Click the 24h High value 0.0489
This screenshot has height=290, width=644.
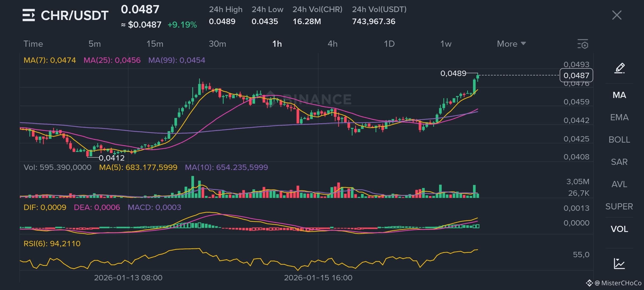click(x=222, y=21)
